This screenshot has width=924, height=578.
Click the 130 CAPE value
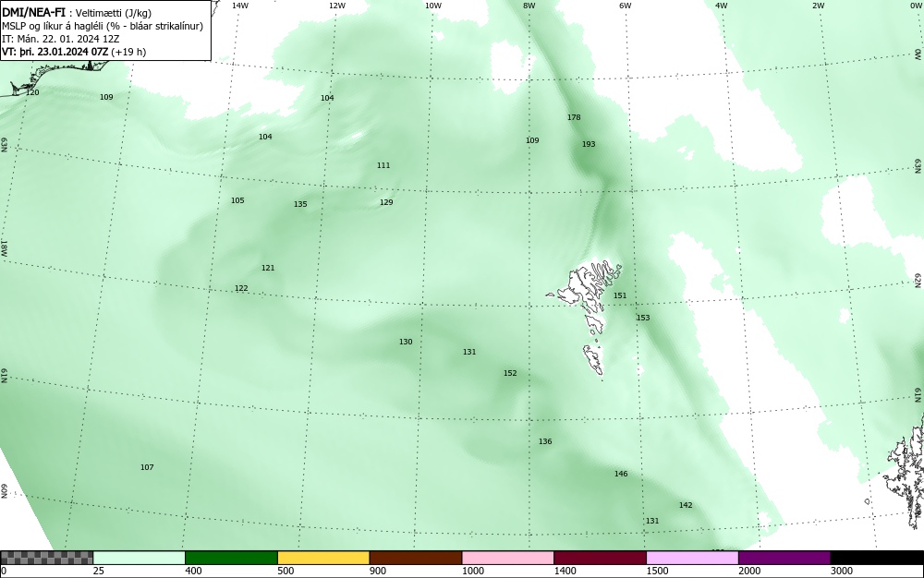point(406,342)
